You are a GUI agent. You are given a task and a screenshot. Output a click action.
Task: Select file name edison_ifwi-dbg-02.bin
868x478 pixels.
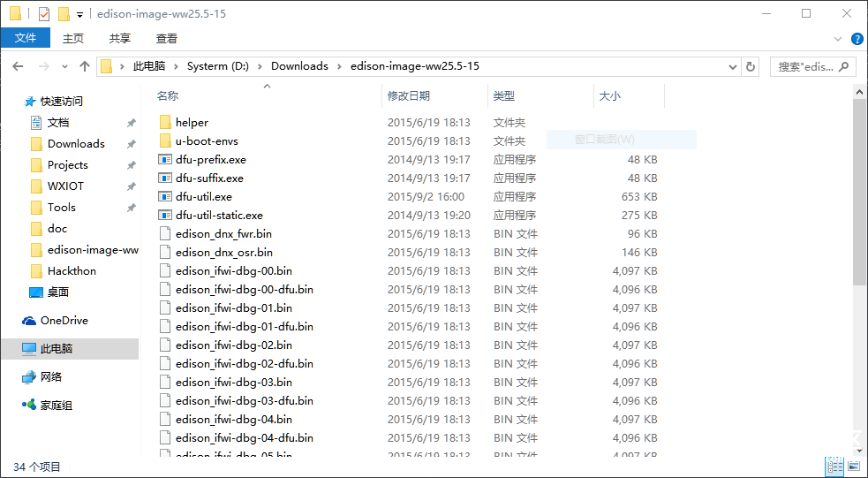[x=234, y=345]
